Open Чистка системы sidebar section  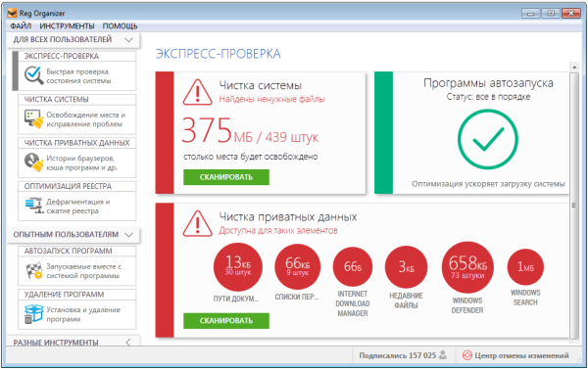76,115
